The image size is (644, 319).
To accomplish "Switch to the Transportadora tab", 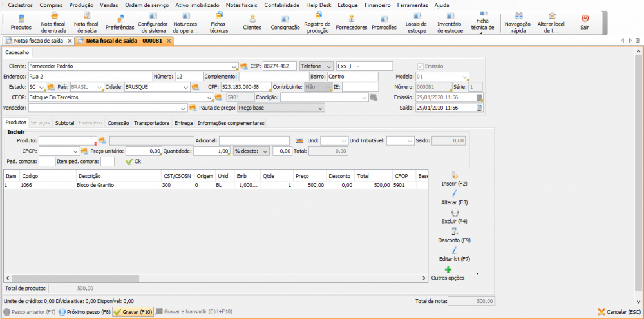I will 151,123.
